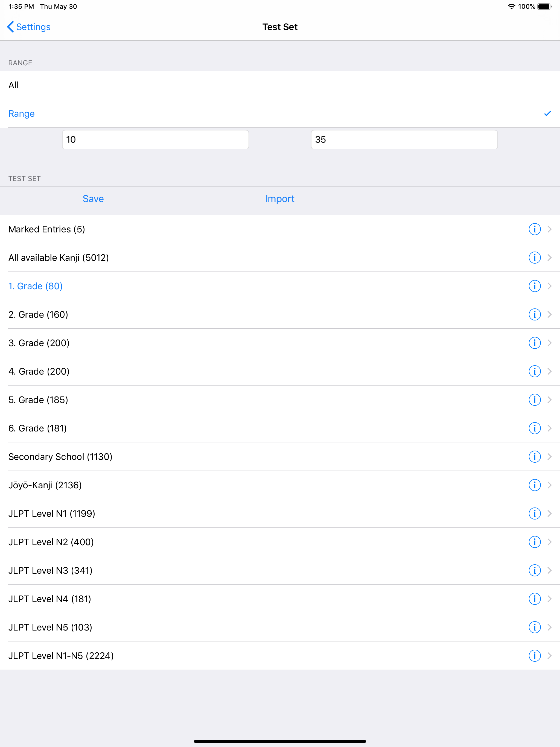This screenshot has width=560, height=747.
Task: View info for 3. Grade (200)
Action: coord(534,343)
